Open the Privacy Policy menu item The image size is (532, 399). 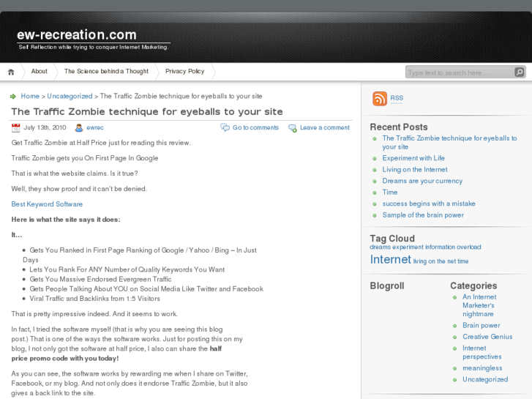point(184,71)
